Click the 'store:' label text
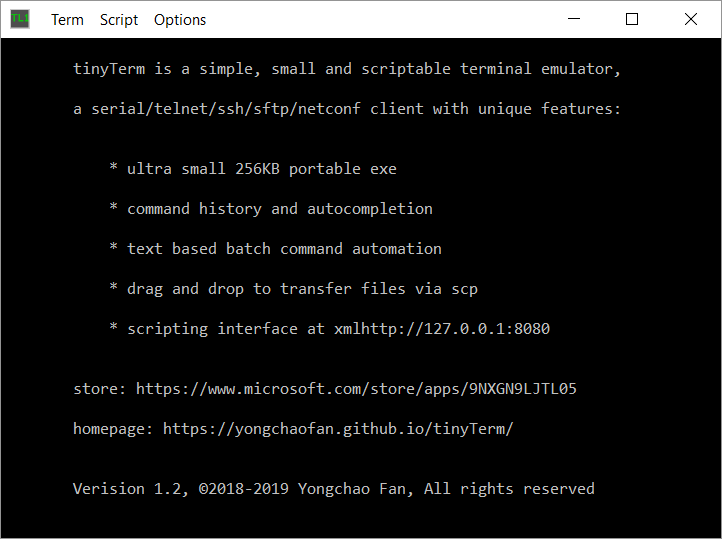Viewport: 722px width, 539px height. click(x=99, y=389)
